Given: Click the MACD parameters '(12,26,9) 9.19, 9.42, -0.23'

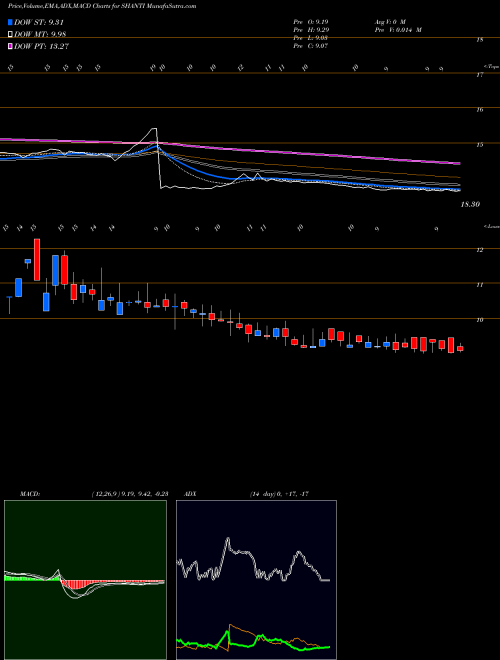Looking at the screenshot, I should [x=130, y=494].
